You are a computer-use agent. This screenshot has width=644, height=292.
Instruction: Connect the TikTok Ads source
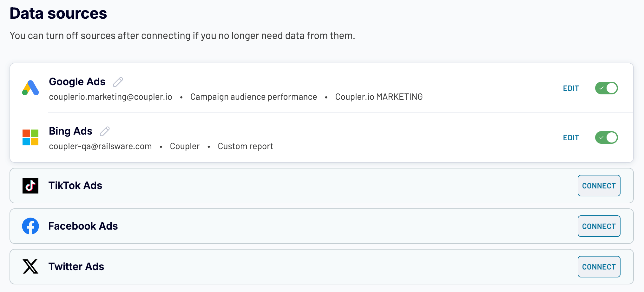[599, 186]
